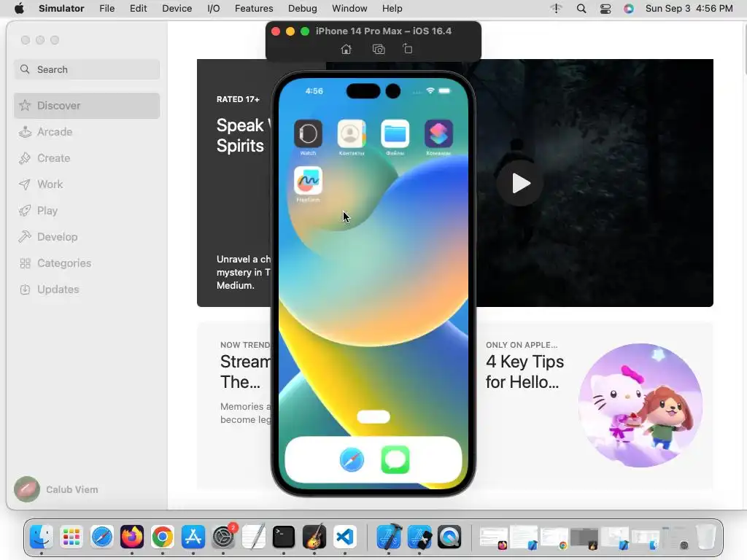Viewport: 747px width, 560px height.
Task: Tap the Spotlight search pill on the iPhone
Action: (x=373, y=417)
